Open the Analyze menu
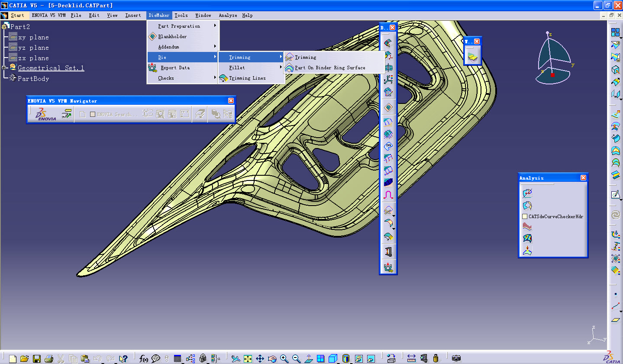This screenshot has width=623, height=364. [x=228, y=15]
